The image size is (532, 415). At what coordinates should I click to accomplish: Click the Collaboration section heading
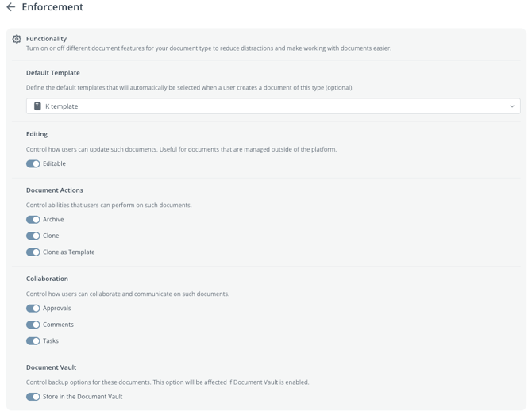[x=47, y=279]
